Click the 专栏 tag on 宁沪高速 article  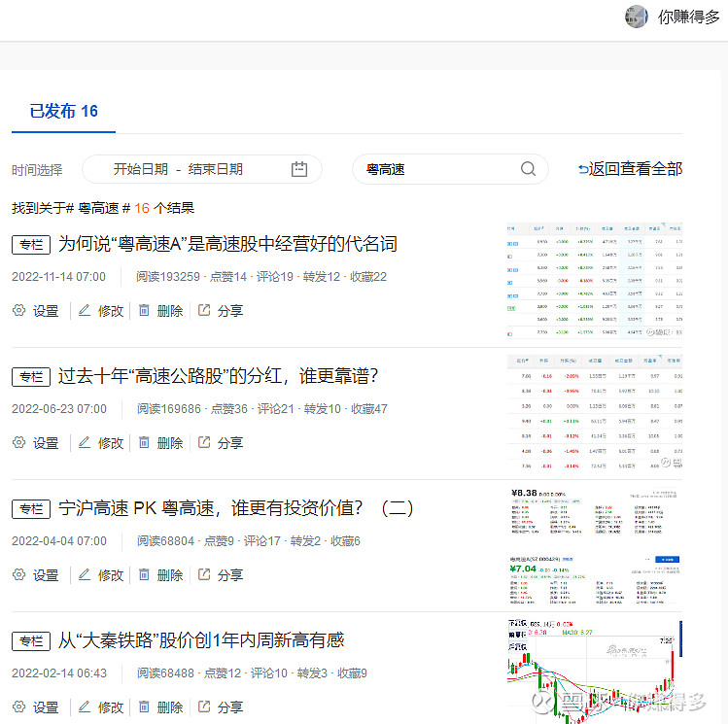pyautogui.click(x=31, y=509)
